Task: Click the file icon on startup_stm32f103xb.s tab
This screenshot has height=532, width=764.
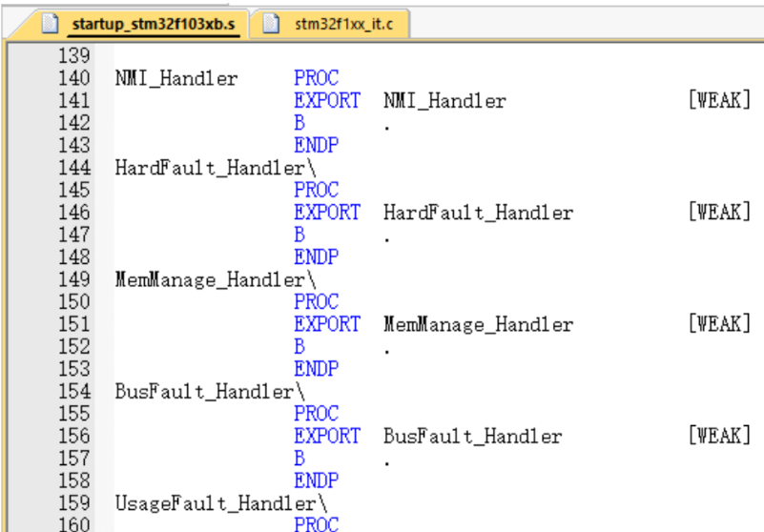Action: pos(50,24)
